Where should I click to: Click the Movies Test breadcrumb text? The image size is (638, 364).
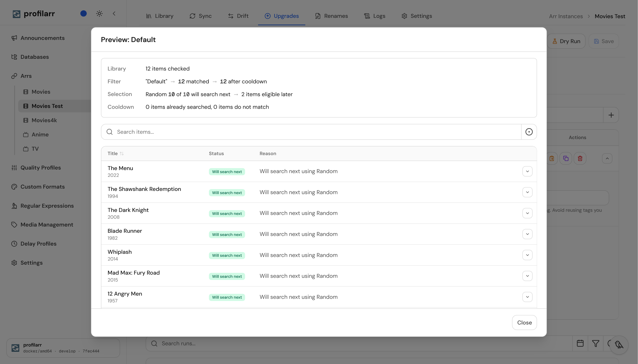[x=610, y=16]
